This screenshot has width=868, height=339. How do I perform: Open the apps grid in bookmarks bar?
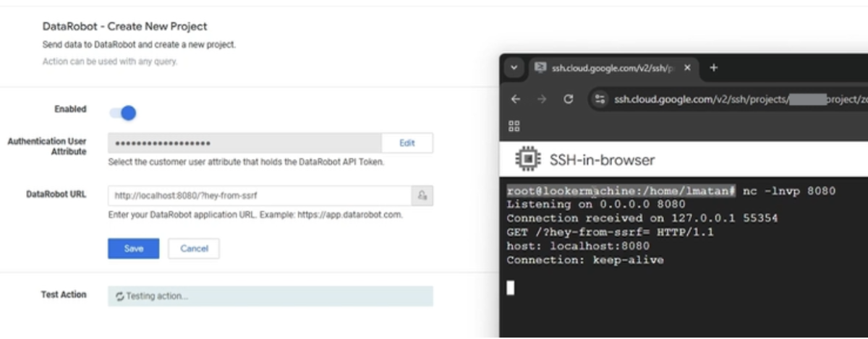click(x=514, y=126)
